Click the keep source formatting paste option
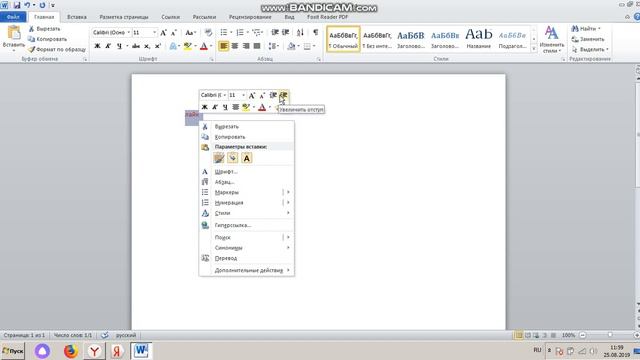The width and height of the screenshot is (640, 360). click(219, 158)
